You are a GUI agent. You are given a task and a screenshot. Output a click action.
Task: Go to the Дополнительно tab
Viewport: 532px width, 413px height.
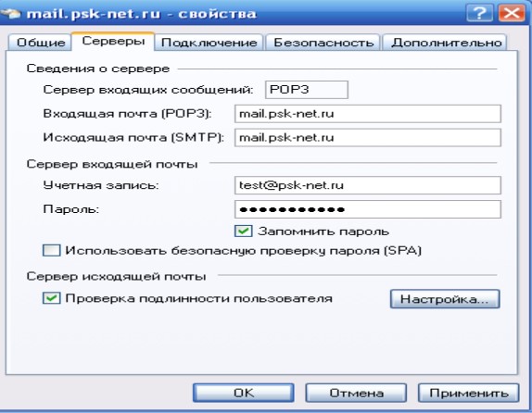pos(446,43)
